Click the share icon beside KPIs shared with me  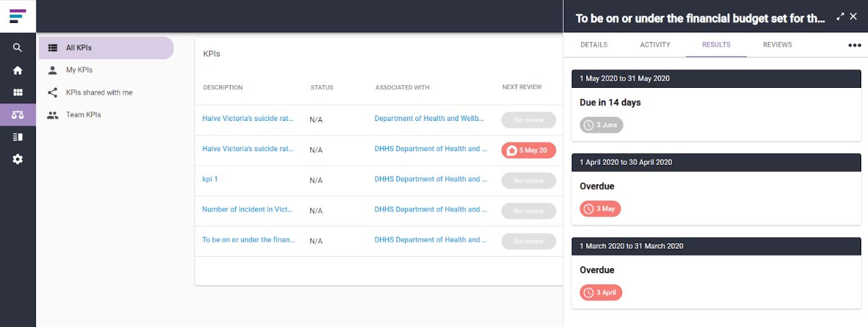point(53,93)
